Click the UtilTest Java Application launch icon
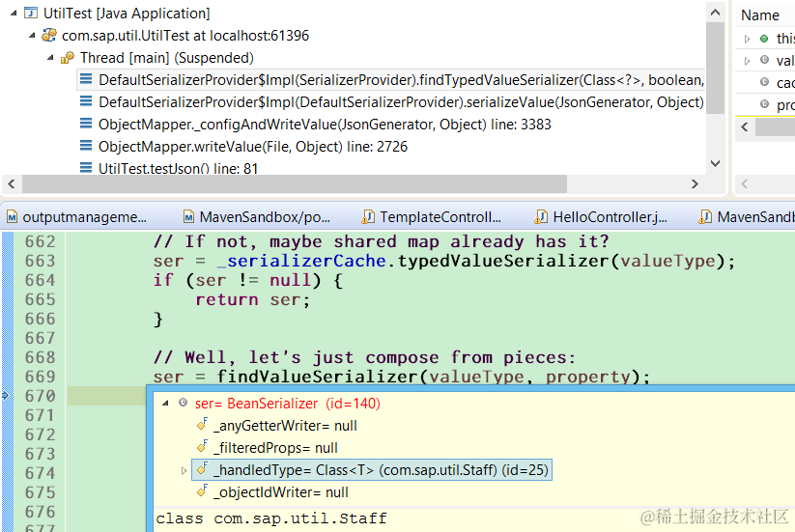 31,13
